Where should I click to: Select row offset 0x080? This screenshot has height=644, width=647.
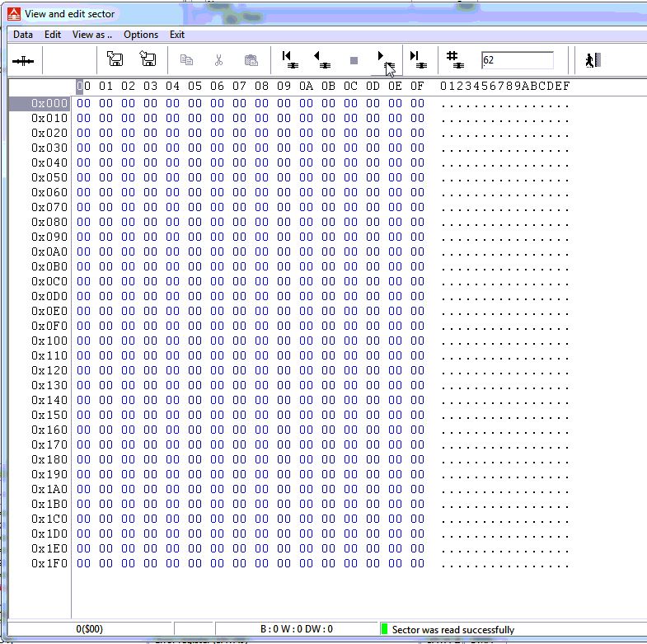click(49, 222)
